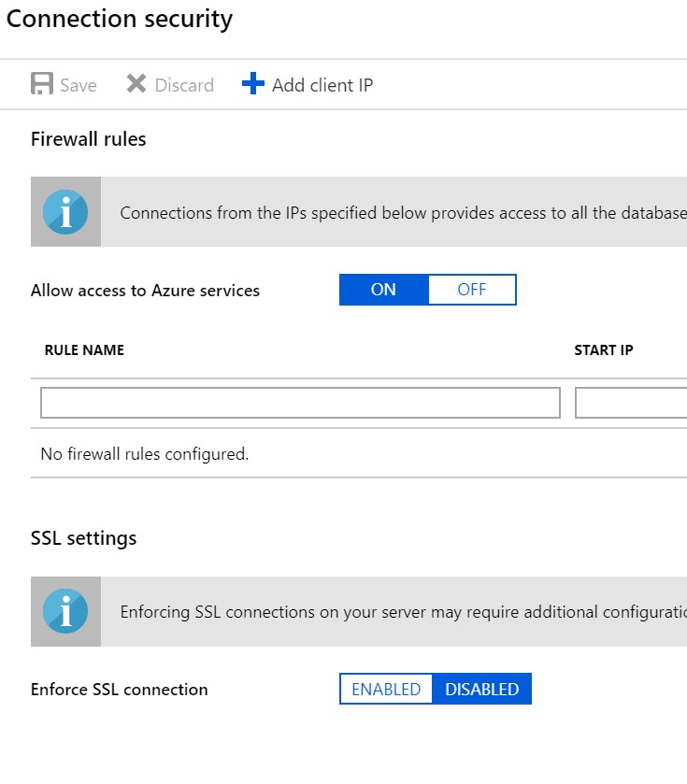This screenshot has width=687, height=784.
Task: Click the Enforcing SSL connections banner message
Action: tap(402, 613)
